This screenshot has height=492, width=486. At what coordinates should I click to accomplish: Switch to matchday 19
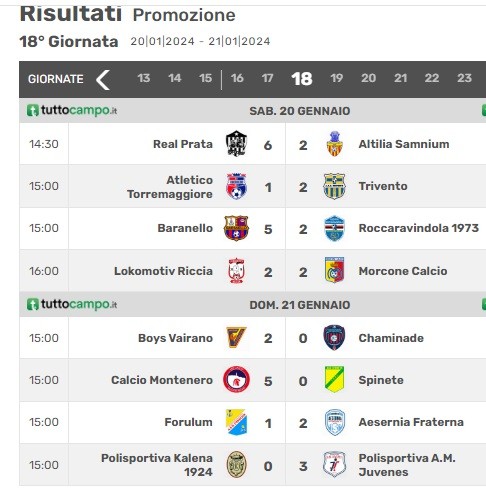tap(336, 78)
